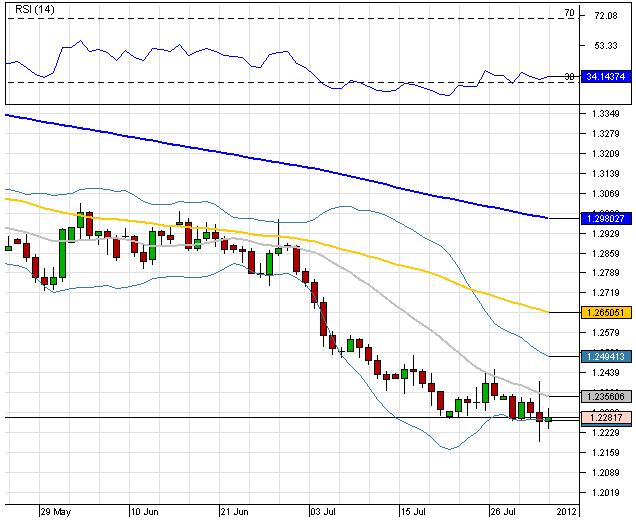This screenshot has height=521, width=636.
Task: Click the 21 Jun date label
Action: (234, 510)
